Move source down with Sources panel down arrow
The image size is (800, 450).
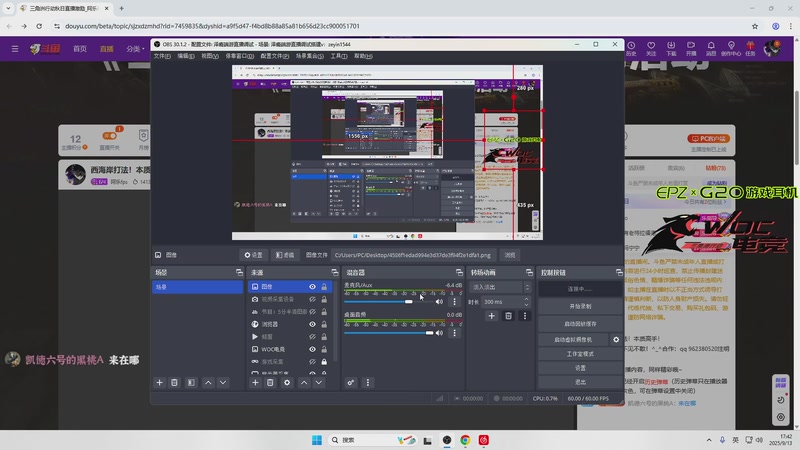tap(318, 383)
